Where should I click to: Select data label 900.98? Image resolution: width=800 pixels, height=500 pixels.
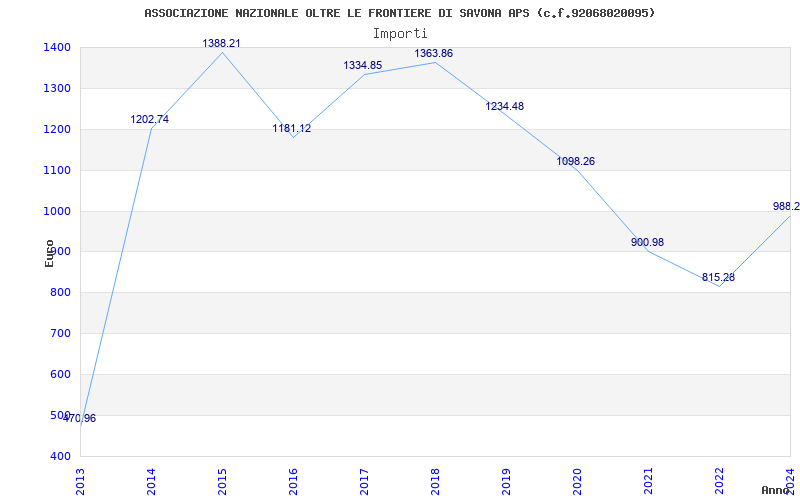pos(647,243)
